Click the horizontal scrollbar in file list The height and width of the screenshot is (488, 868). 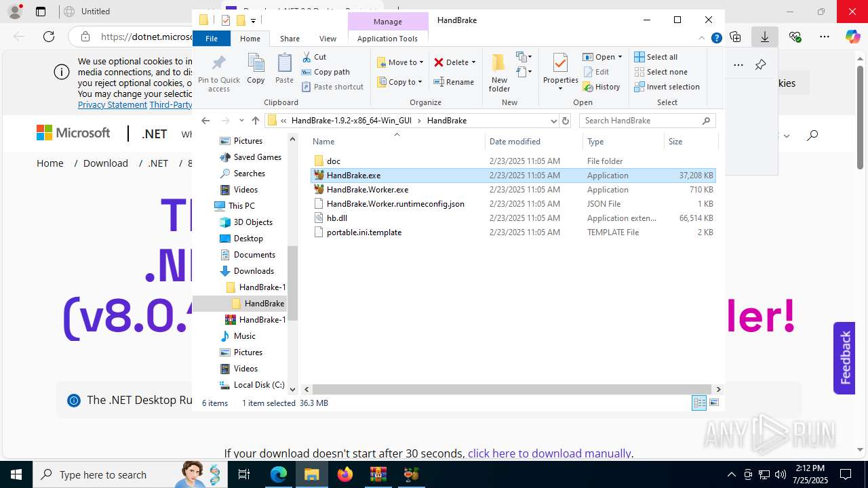pos(512,389)
